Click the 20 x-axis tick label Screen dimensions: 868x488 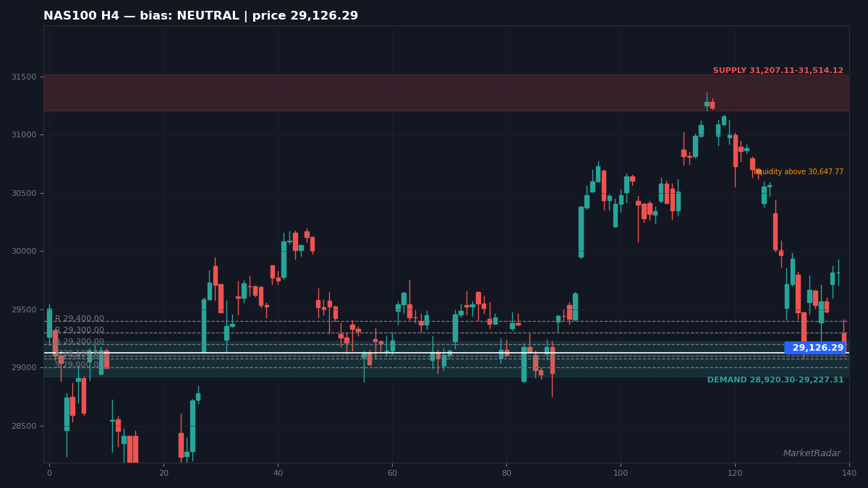click(163, 473)
